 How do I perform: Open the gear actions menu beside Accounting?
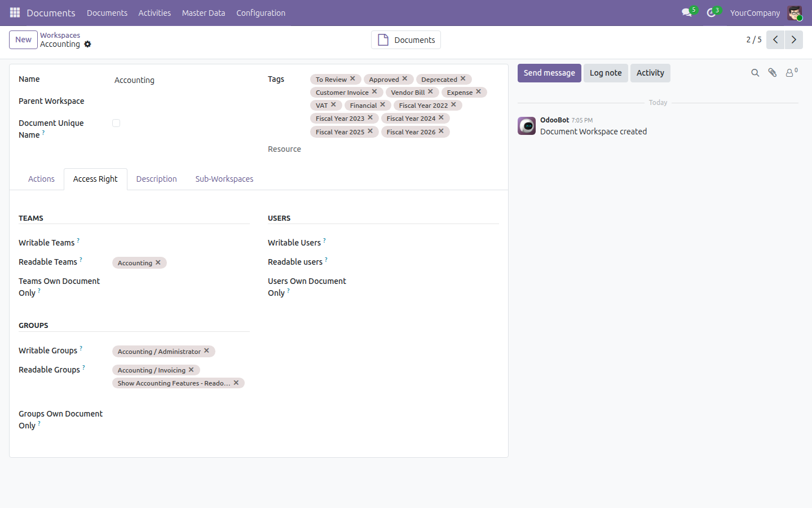click(87, 44)
